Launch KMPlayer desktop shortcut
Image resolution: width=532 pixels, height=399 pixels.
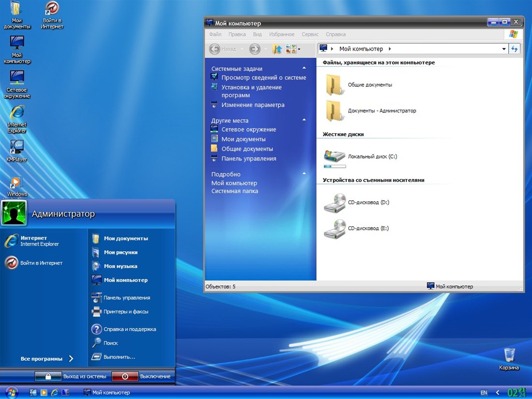tap(17, 147)
